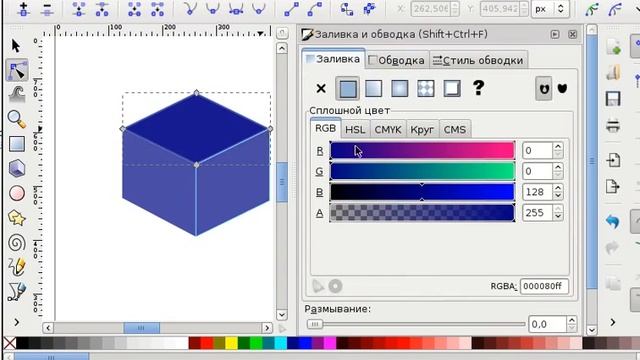The height and width of the screenshot is (360, 640).
Task: Click the yellow palette swatch
Action: 231,343
